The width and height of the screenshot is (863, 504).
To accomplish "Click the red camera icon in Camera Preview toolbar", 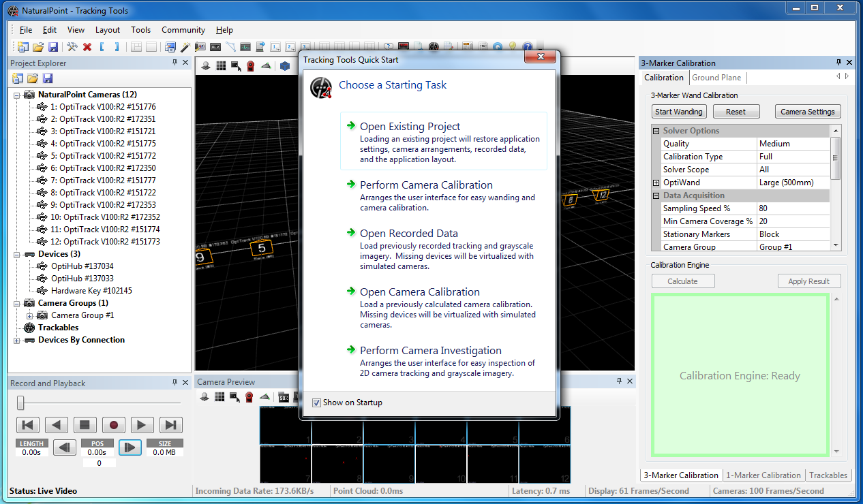I will (x=249, y=397).
